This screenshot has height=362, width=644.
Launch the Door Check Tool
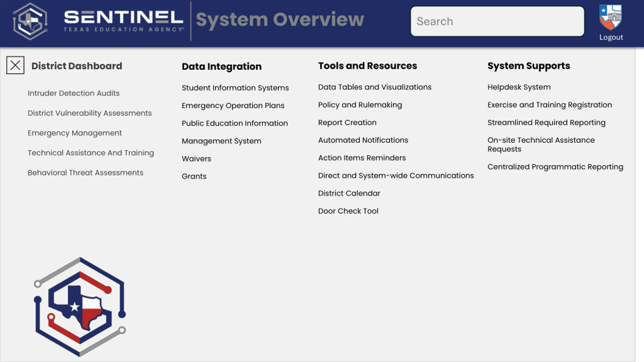pos(348,211)
